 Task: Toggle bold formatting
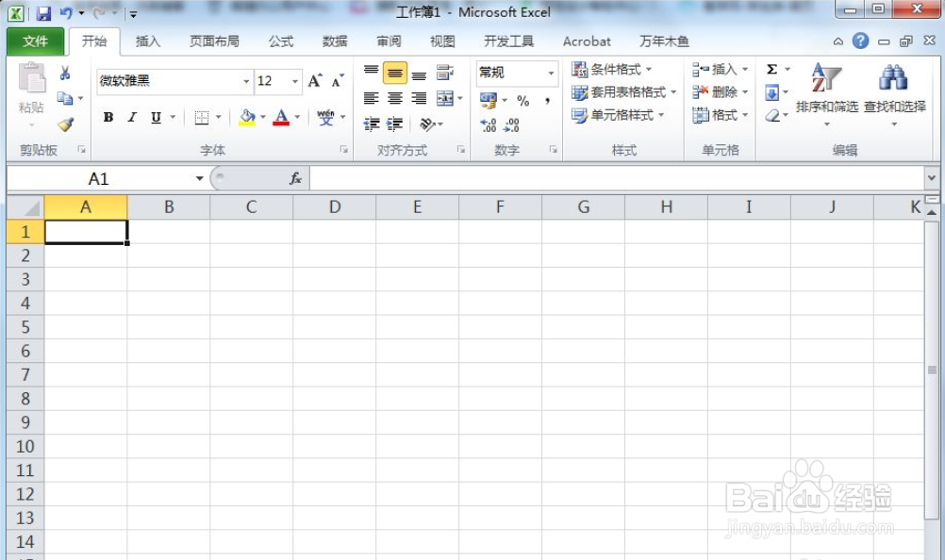(x=108, y=117)
